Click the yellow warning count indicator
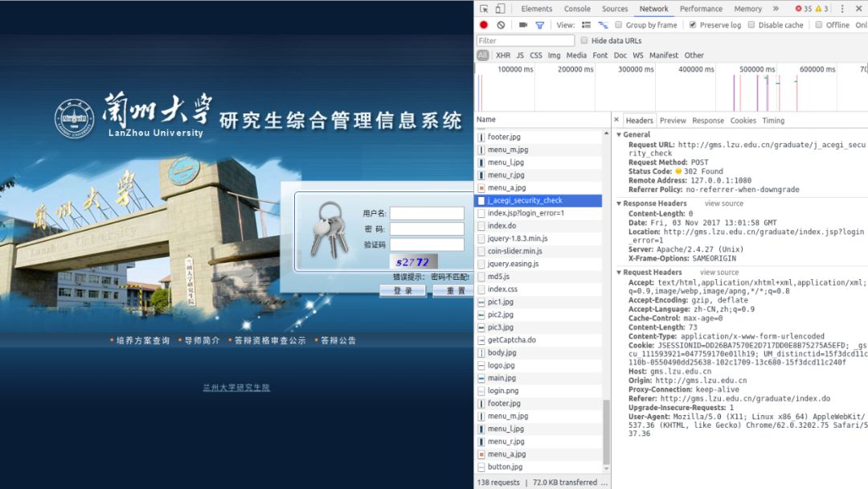 pyautogui.click(x=822, y=9)
